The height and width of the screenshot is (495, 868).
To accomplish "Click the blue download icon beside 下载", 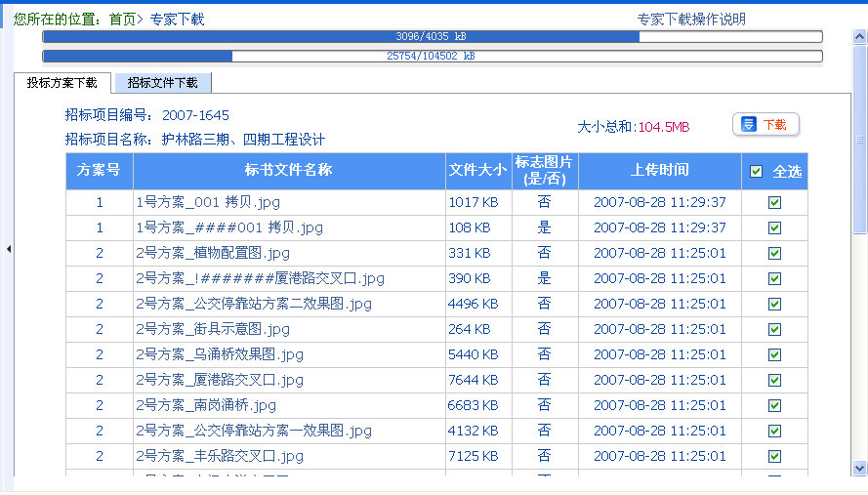I will 749,125.
